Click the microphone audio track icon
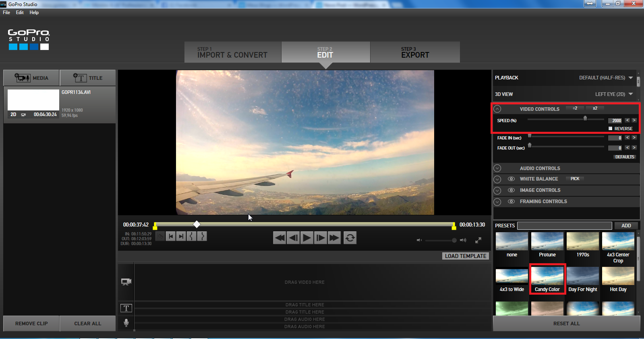 (126, 323)
